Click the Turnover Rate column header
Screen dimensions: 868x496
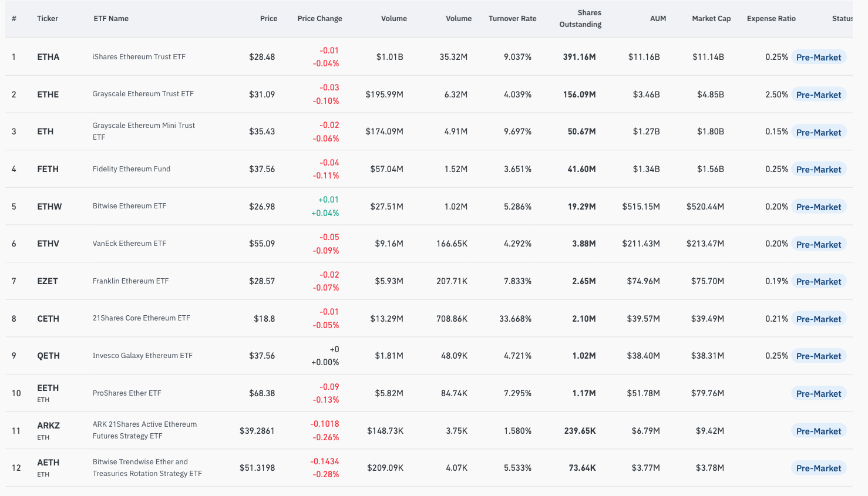click(x=512, y=19)
